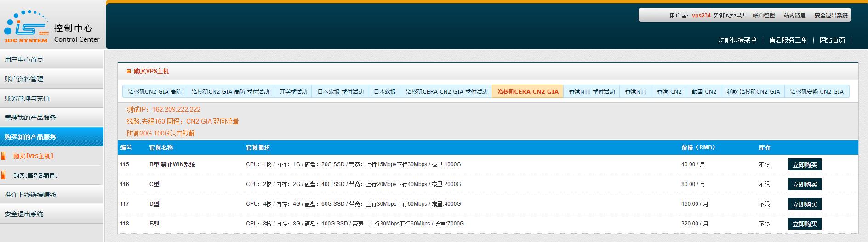Open 购买[VPS主机] submenu link
Screen dimensions: 868x242
point(34,156)
